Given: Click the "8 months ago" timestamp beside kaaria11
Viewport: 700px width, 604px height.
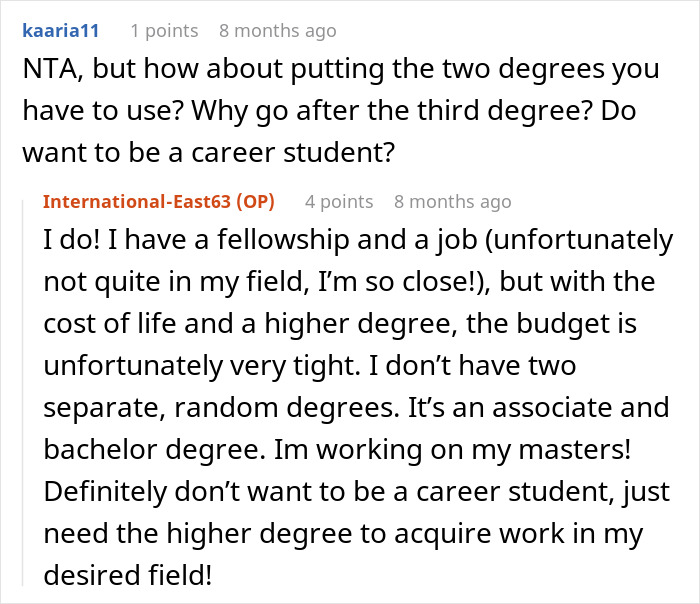Looking at the screenshot, I should 277,31.
